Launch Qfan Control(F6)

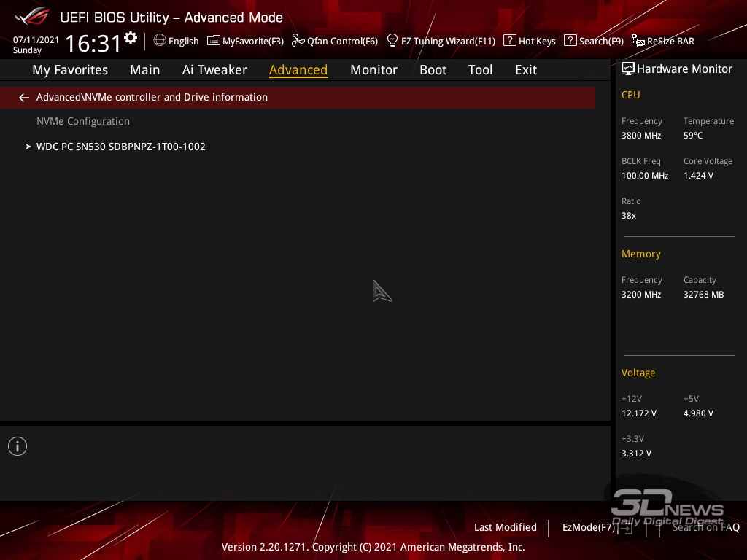click(343, 41)
